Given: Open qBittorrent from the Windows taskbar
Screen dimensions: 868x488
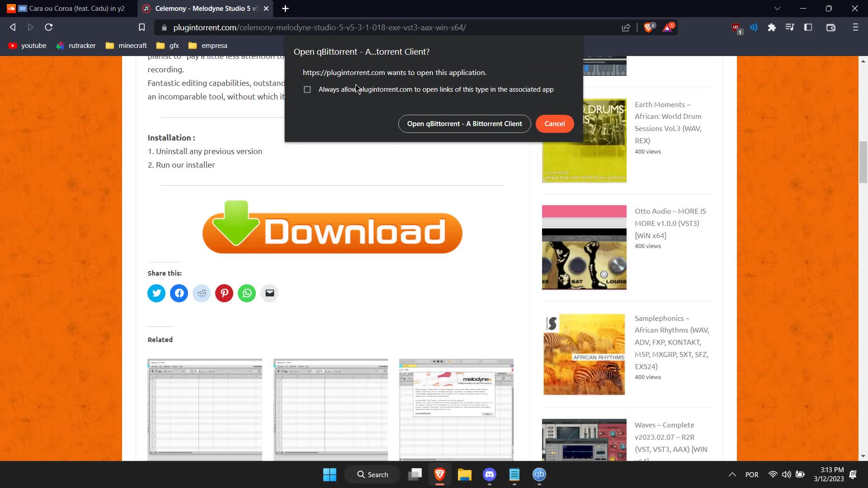Looking at the screenshot, I should click(539, 474).
